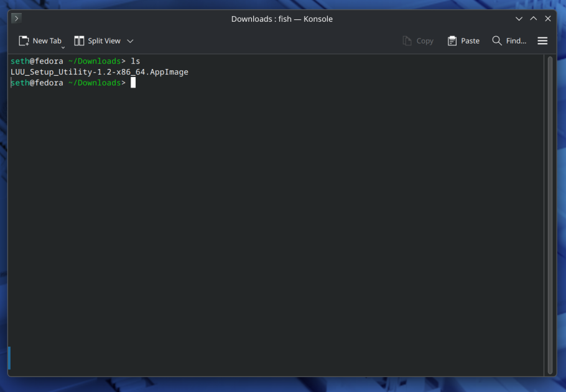
Task: Click '~/Downloads' in the first prompt line
Action: tap(95, 62)
